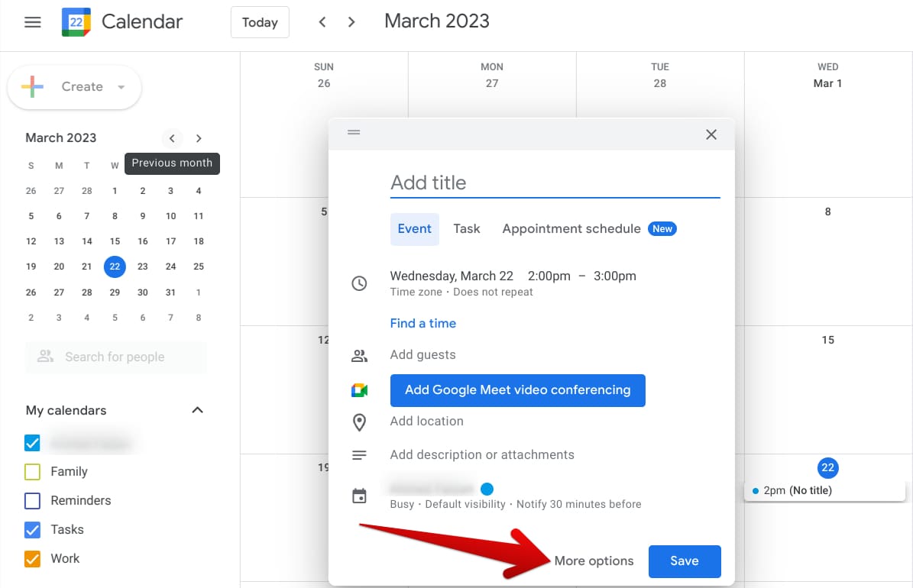
Task: Change the 2:00pm start time
Action: (549, 276)
